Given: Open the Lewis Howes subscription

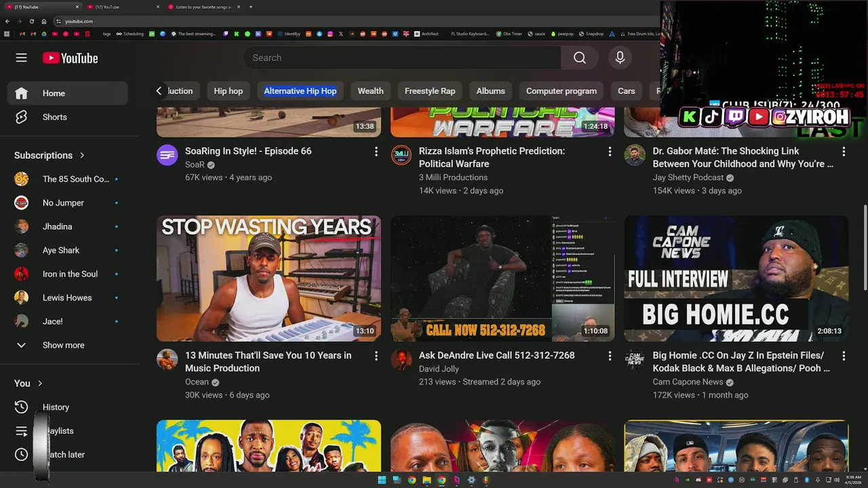Looking at the screenshot, I should [67, 298].
